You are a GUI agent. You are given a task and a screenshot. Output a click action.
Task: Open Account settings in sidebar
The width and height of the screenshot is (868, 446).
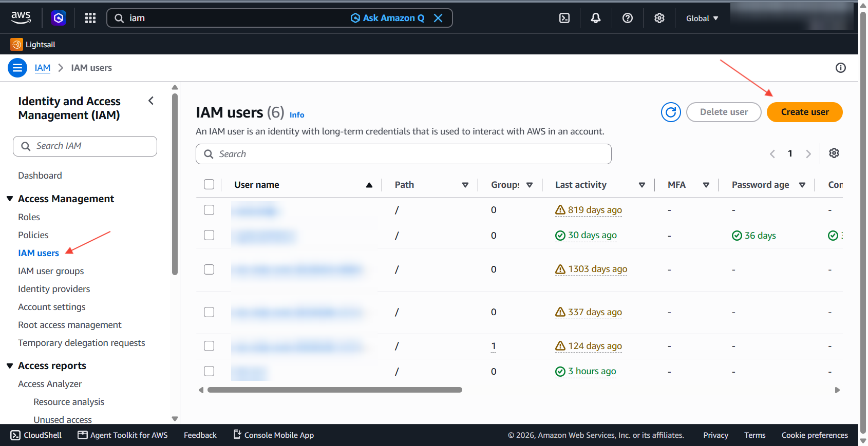(52, 307)
